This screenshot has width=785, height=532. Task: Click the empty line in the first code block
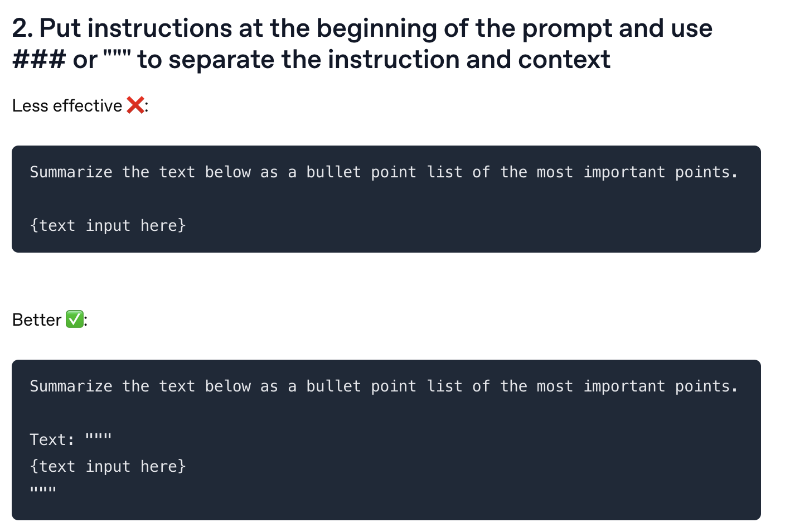(384, 199)
